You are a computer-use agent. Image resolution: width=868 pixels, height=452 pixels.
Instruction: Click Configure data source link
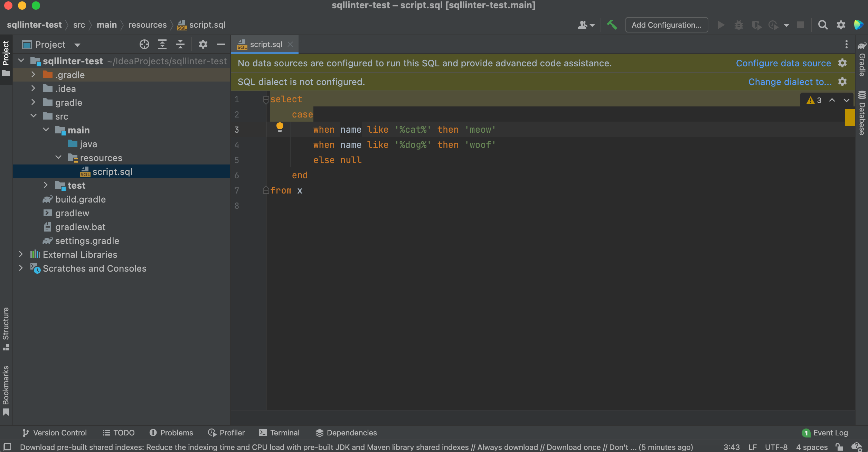click(783, 63)
